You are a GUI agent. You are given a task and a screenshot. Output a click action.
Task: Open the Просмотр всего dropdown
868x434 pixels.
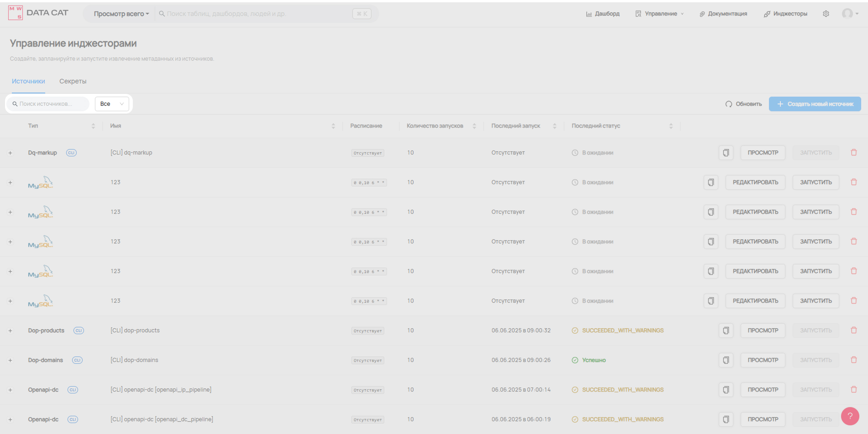click(x=121, y=14)
